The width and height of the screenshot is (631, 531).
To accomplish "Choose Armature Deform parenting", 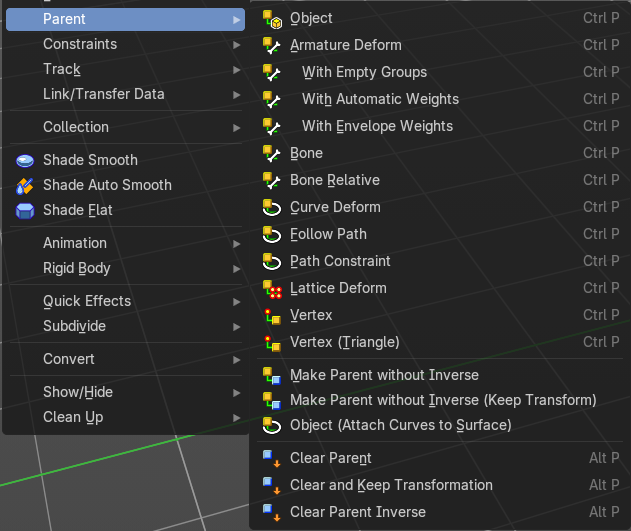I will coord(440,45).
